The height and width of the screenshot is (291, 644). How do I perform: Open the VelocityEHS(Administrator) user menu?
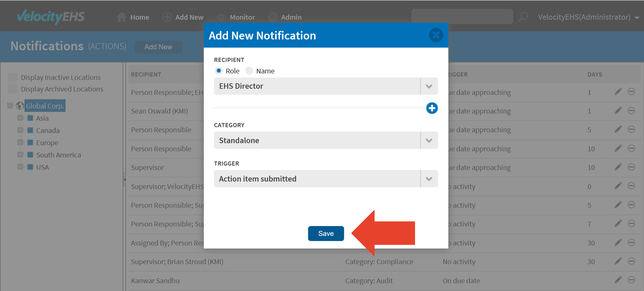click(588, 17)
